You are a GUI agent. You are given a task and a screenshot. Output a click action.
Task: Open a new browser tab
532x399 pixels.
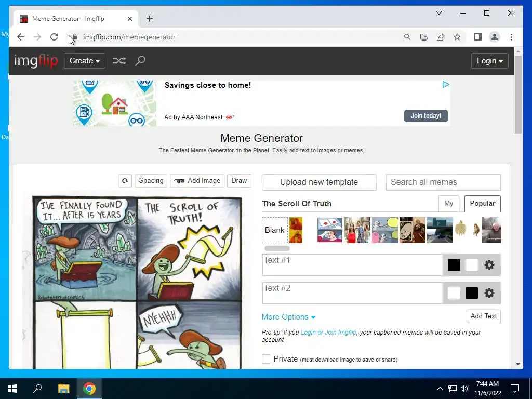click(x=150, y=19)
